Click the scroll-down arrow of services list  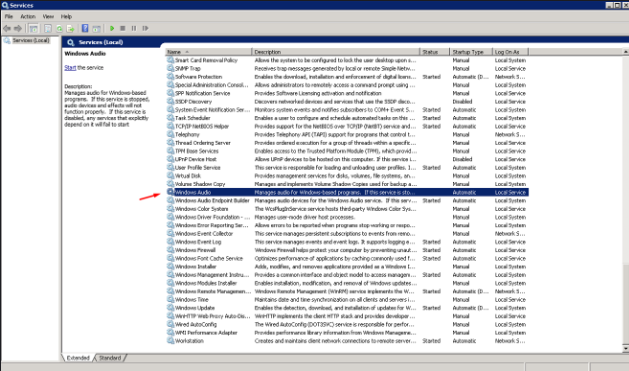[625, 349]
